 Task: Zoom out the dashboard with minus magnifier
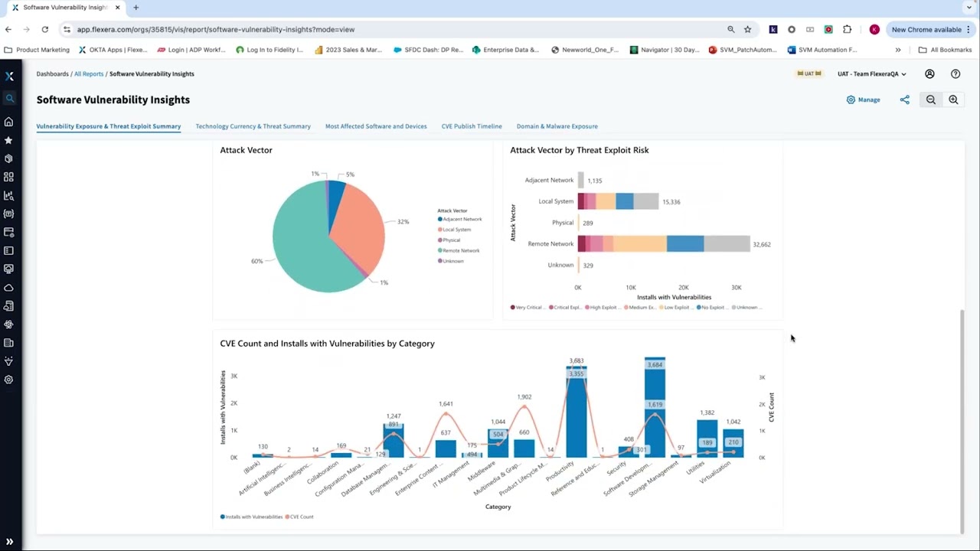931,99
